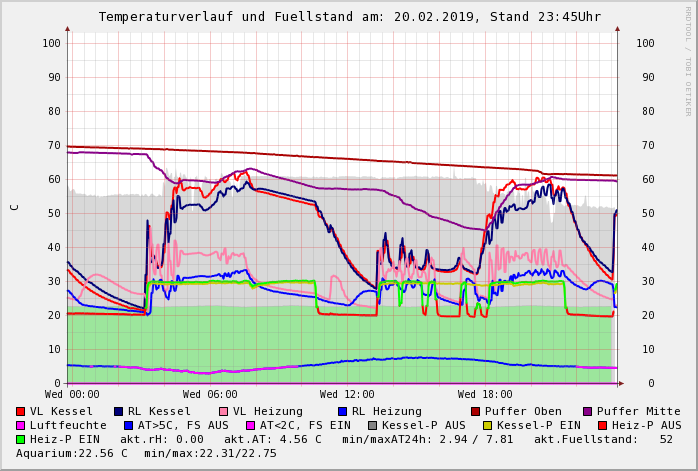Click the gray Kessel-P AUS legend swatch
The image size is (698, 471).
pyautogui.click(x=373, y=425)
